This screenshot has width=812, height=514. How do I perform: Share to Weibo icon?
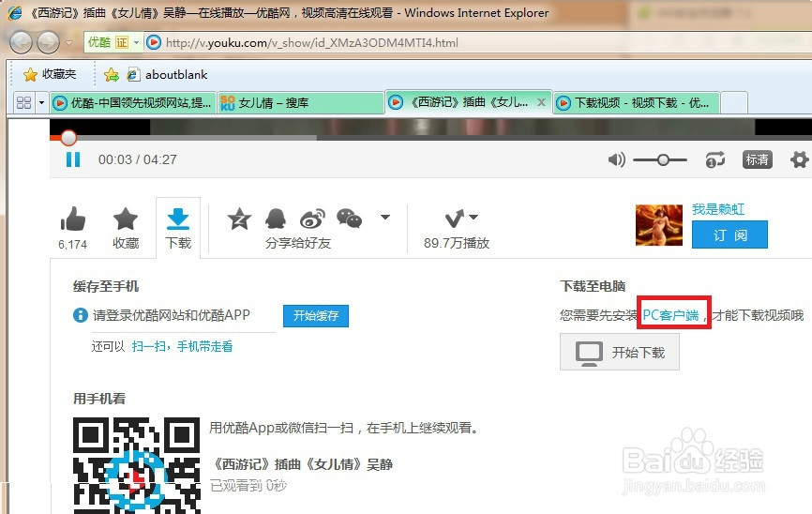(x=313, y=219)
